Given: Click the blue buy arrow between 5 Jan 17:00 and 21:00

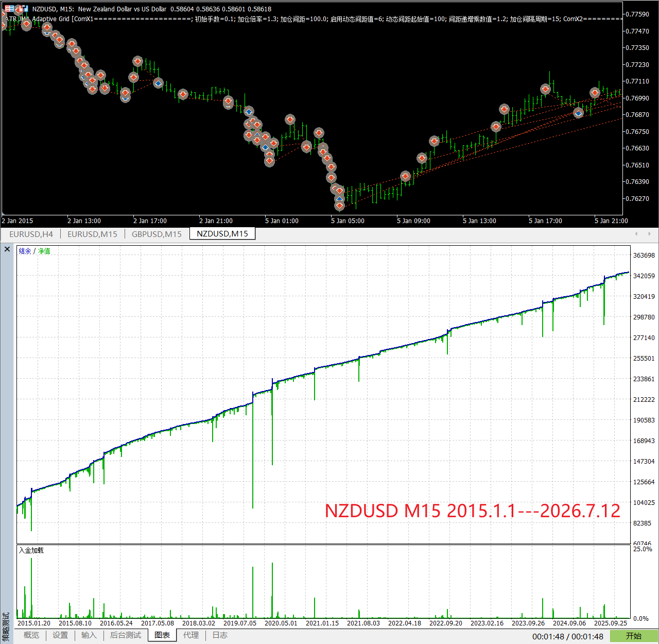Looking at the screenshot, I should pos(578,113).
